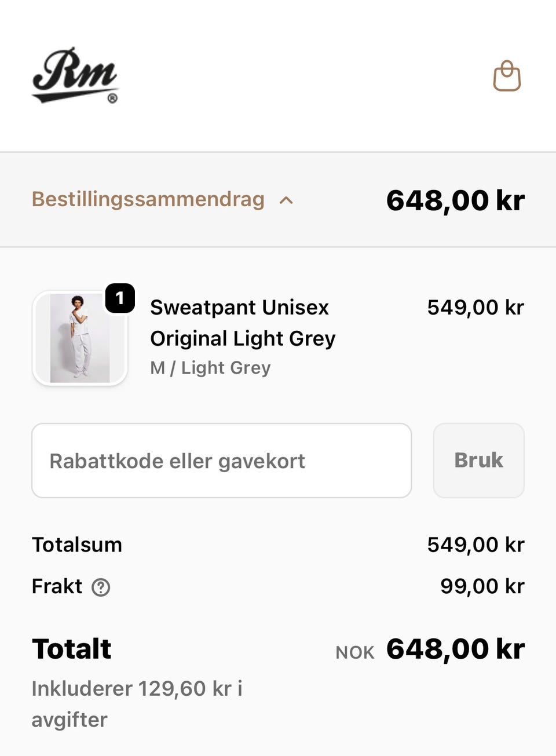The image size is (556, 756).
Task: Toggle the Bestillingssammendrag order summary label
Action: 148,199
